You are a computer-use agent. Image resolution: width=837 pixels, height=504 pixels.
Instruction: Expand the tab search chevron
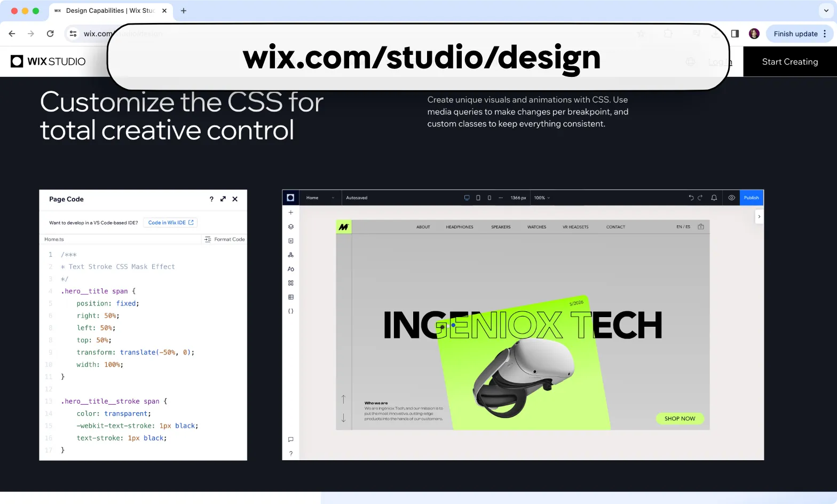pyautogui.click(x=826, y=11)
